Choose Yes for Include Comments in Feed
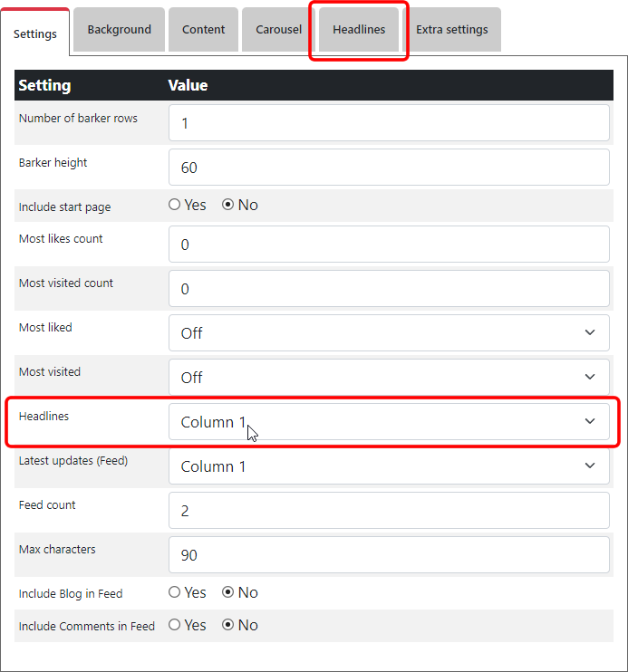The width and height of the screenshot is (628, 672). [175, 626]
